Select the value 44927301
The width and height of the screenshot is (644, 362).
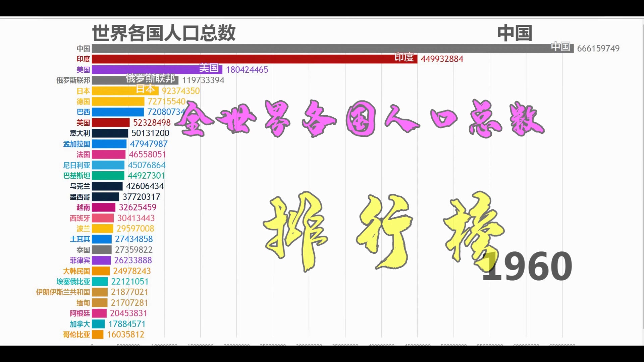146,175
